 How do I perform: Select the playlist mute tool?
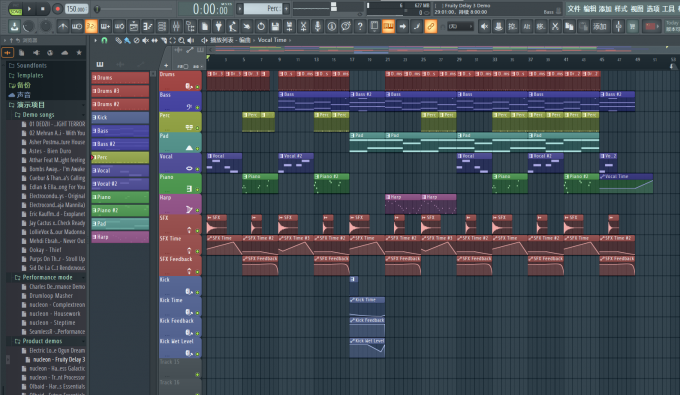[x=145, y=40]
